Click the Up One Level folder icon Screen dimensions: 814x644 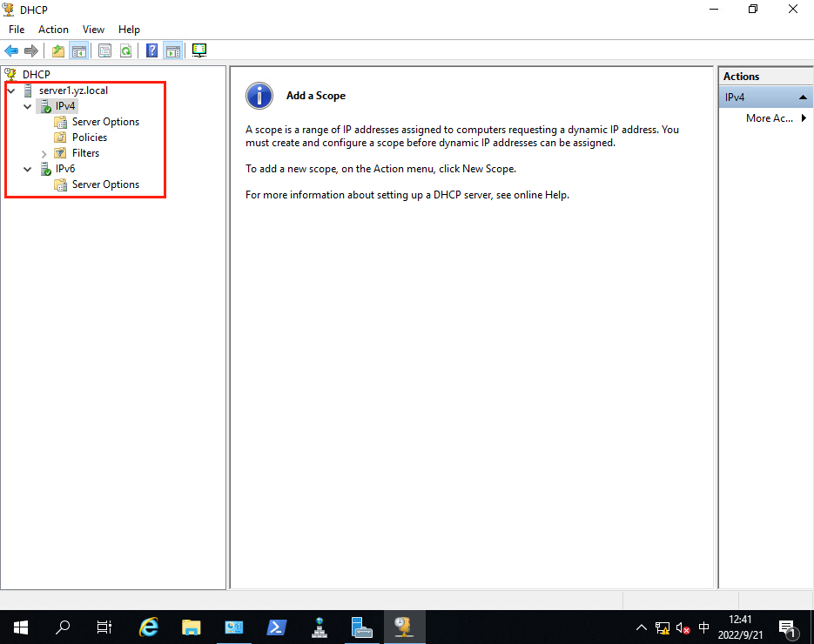coord(58,50)
